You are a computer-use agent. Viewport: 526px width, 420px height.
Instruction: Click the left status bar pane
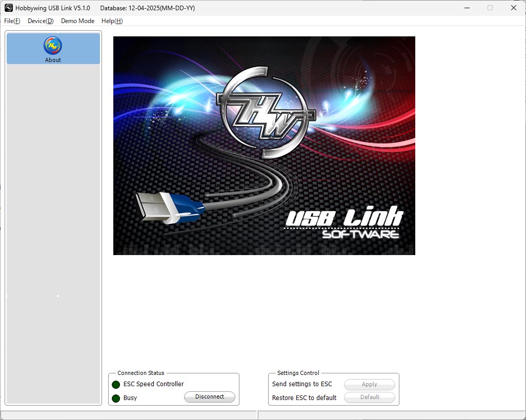(x=128, y=415)
